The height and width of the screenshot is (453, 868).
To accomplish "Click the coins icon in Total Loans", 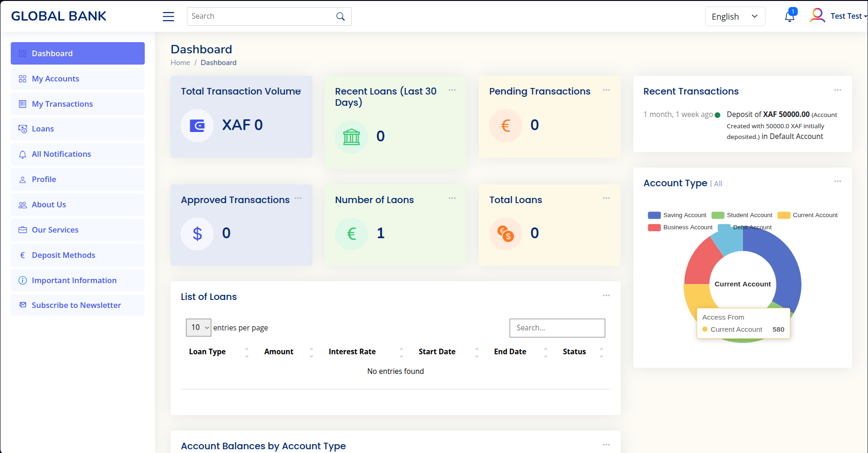I will (x=505, y=234).
